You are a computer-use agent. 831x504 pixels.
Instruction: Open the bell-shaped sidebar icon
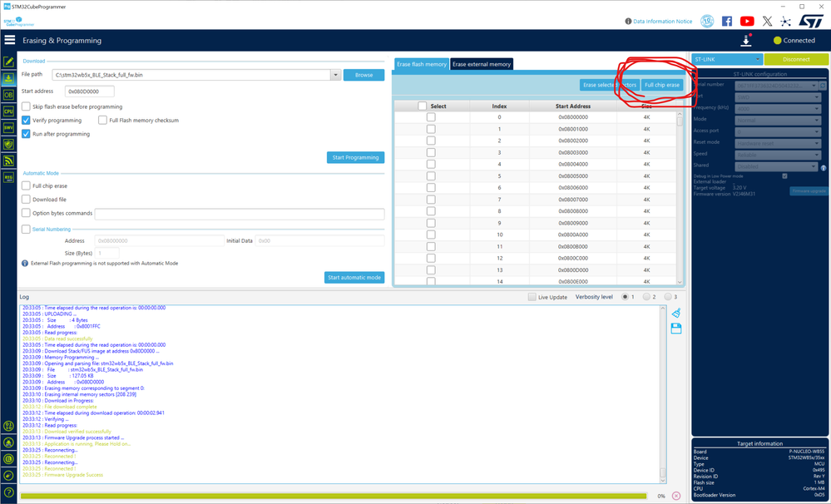point(8,442)
